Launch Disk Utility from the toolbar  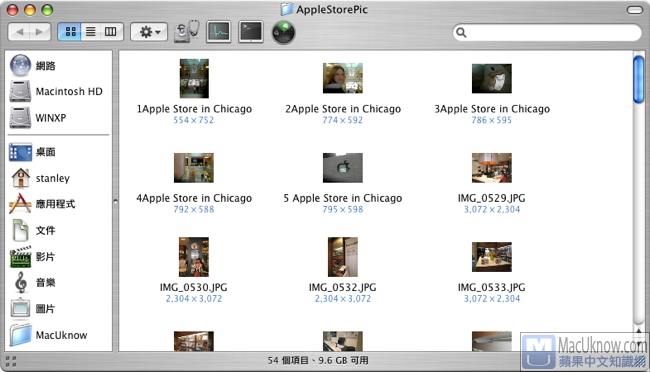pos(186,31)
